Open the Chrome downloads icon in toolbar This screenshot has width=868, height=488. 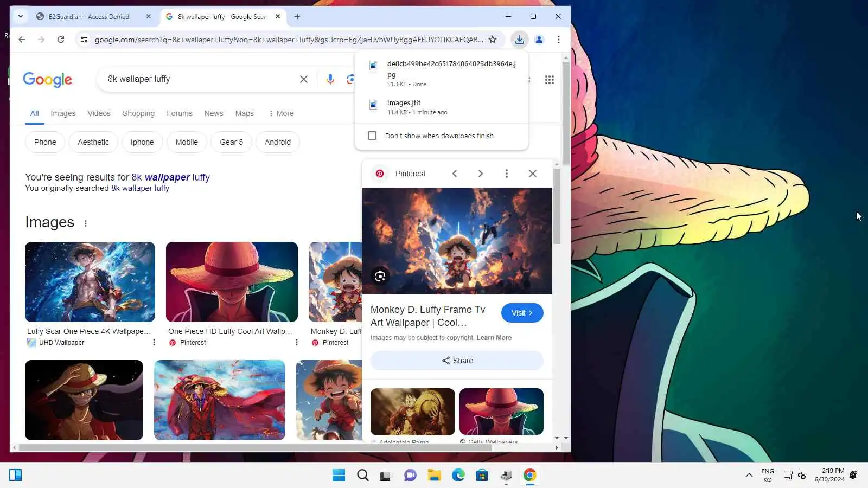(519, 40)
